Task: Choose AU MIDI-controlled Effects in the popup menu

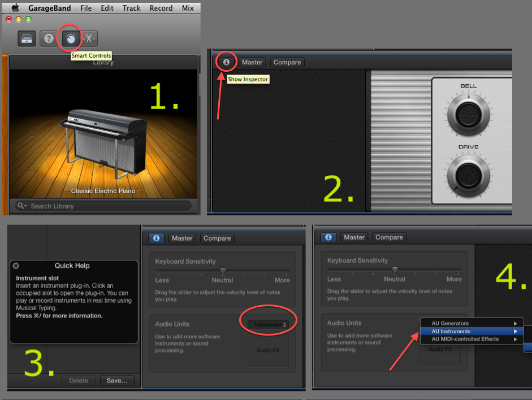Action: [x=472, y=339]
